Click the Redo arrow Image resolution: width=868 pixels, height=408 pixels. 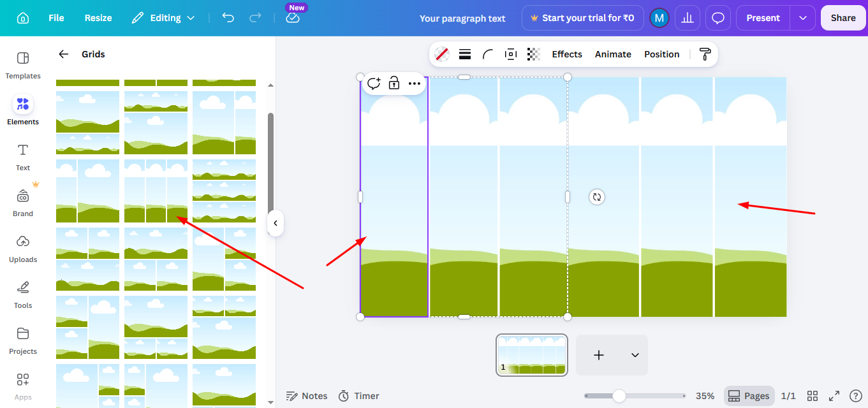(x=255, y=18)
